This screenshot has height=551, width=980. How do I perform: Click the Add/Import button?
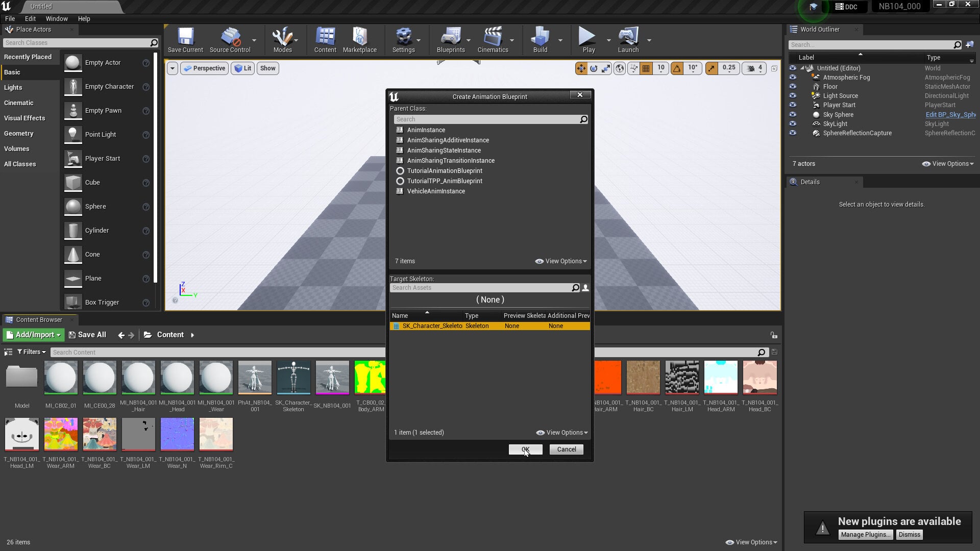tap(34, 335)
